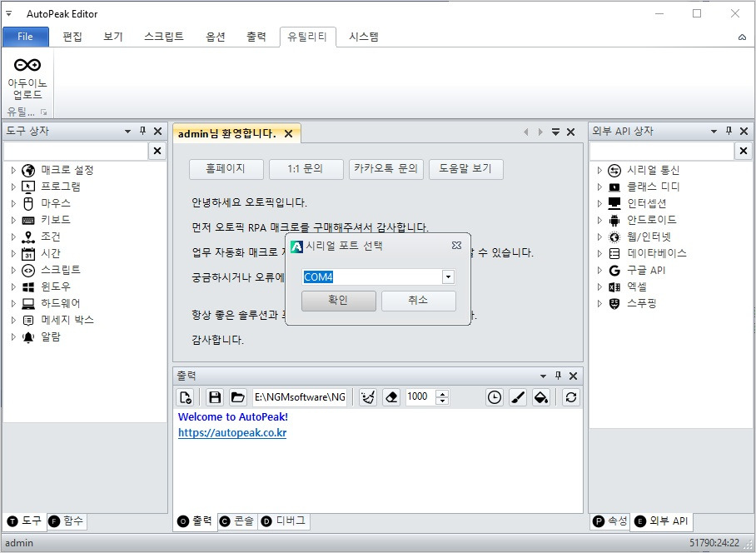Click the E:\NGMsoftware path input field
Screen dimensions: 756x553
[300, 397]
